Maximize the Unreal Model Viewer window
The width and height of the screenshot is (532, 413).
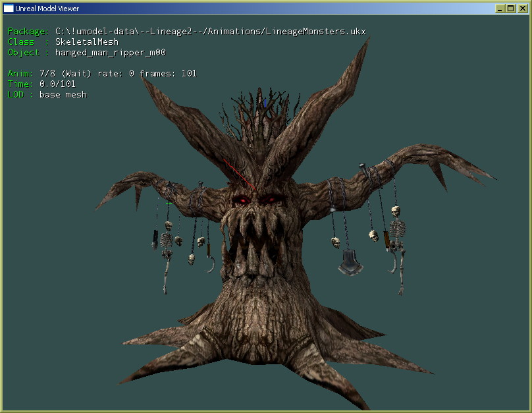[510, 9]
